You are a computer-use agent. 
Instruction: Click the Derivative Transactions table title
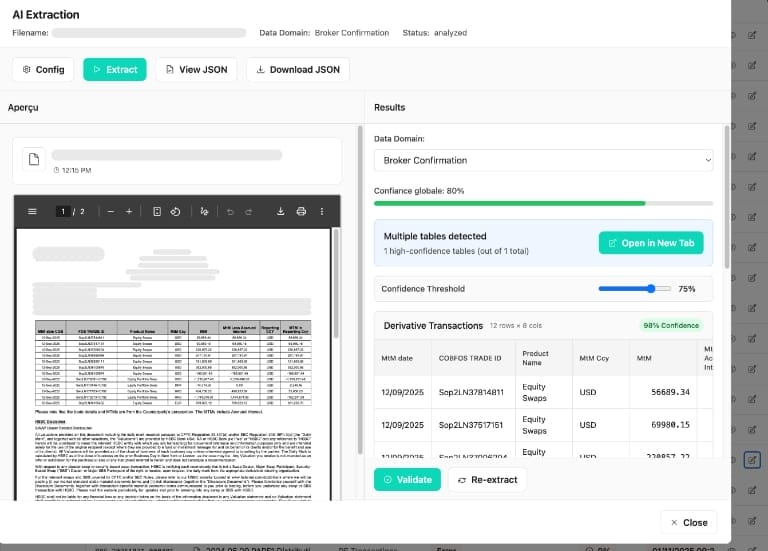[433, 326]
